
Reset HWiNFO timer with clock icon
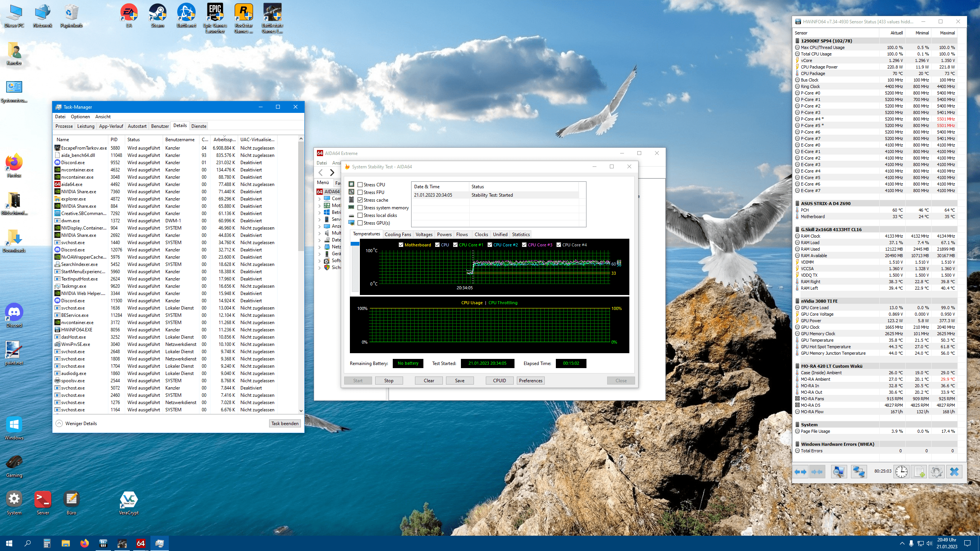pyautogui.click(x=902, y=472)
